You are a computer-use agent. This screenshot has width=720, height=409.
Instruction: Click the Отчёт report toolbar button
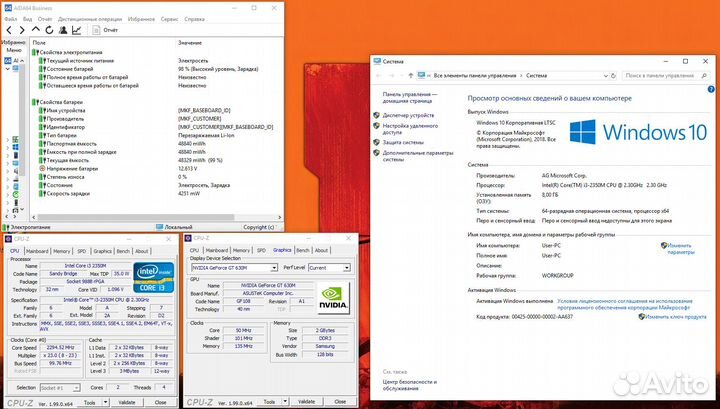tap(106, 30)
